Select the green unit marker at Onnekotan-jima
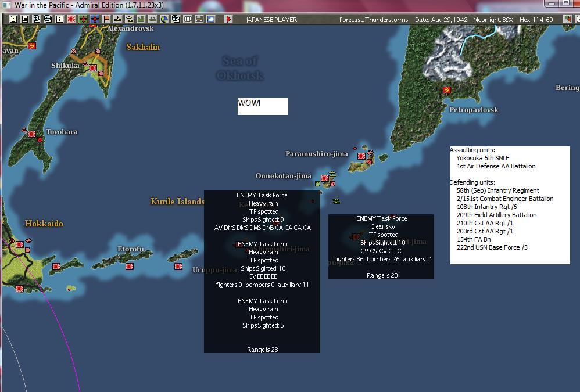 [x=317, y=184]
